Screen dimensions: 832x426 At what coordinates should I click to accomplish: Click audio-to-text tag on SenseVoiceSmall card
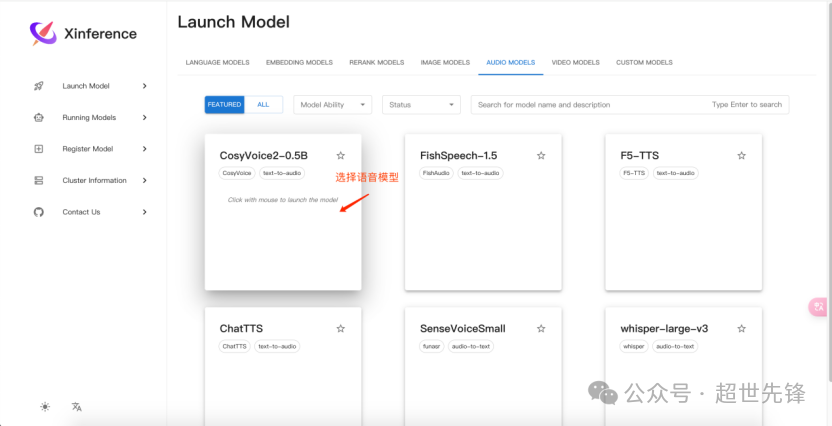coord(471,346)
